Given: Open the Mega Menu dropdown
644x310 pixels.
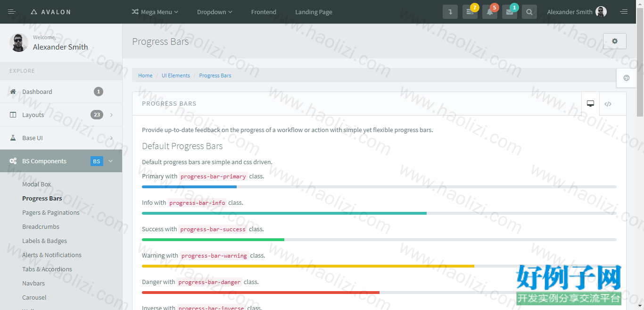Looking at the screenshot, I should click(155, 12).
